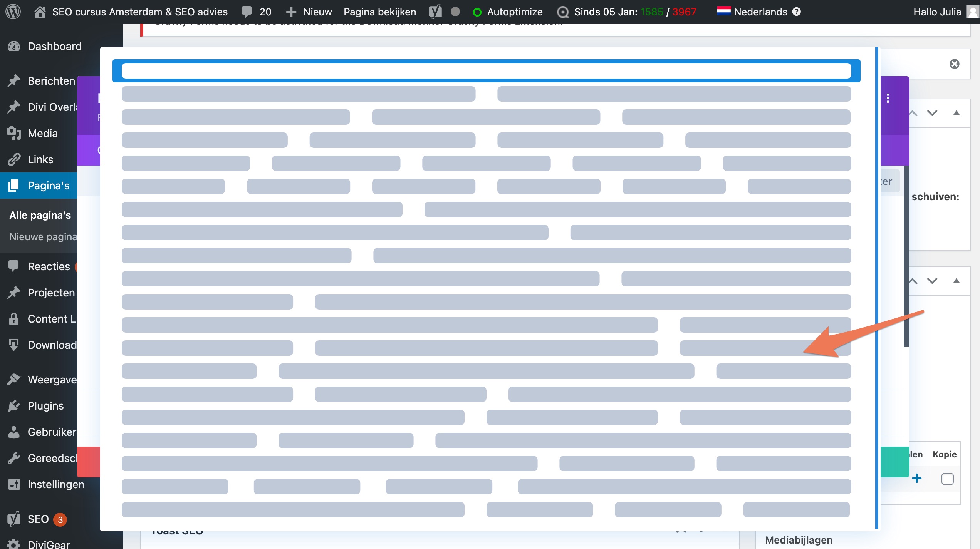Screen dimensions: 980x549
Task: Click the Divi Overlays pin icon
Action: [14, 107]
